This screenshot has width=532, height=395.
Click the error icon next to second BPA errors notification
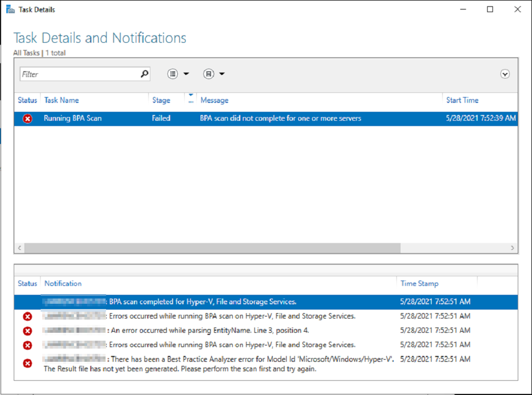27,345
